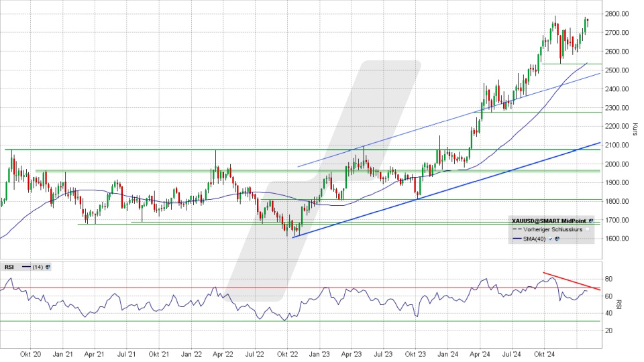Click the 1600.00 price axis label
This screenshot has width=644, height=362.
617,239
